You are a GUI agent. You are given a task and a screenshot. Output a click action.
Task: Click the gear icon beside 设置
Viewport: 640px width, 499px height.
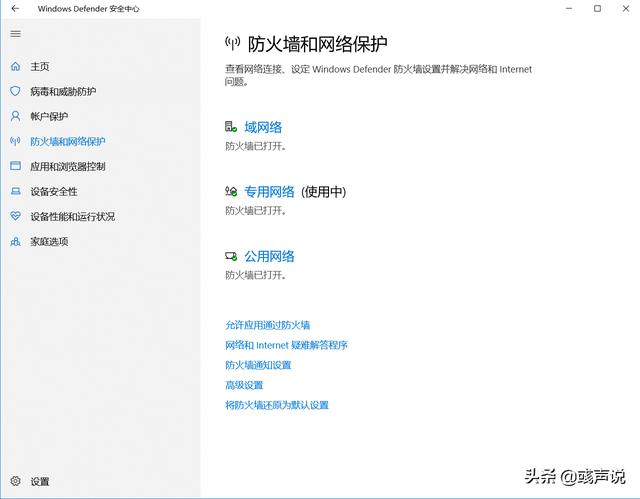click(16, 481)
